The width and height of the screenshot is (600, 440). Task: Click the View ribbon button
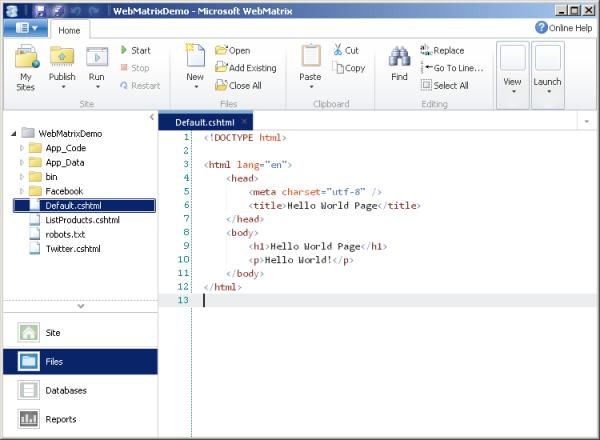(x=513, y=75)
